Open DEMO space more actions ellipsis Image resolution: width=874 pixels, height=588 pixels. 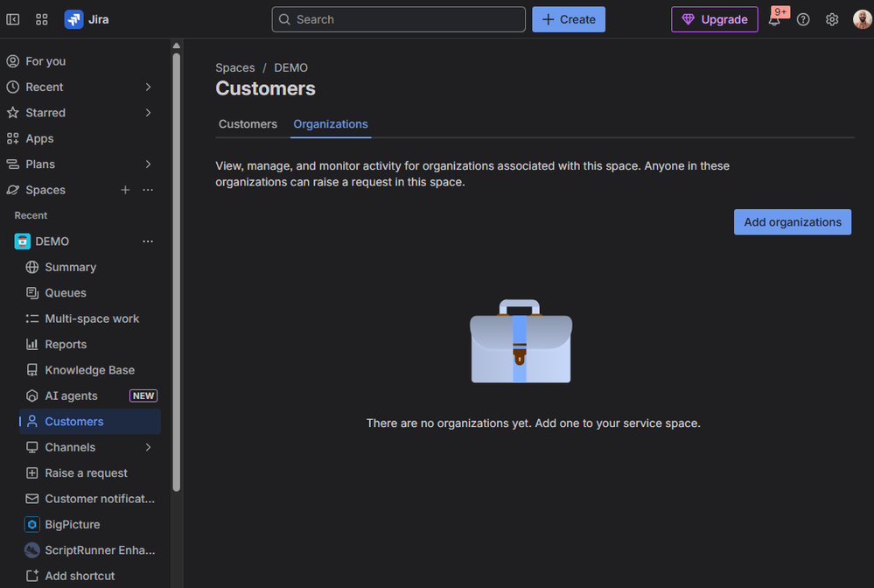pyautogui.click(x=148, y=241)
